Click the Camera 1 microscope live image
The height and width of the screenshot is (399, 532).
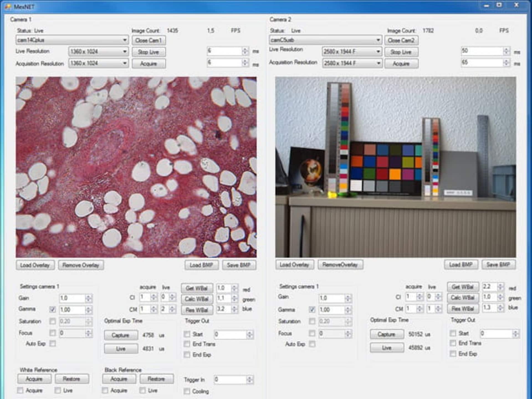pos(136,167)
